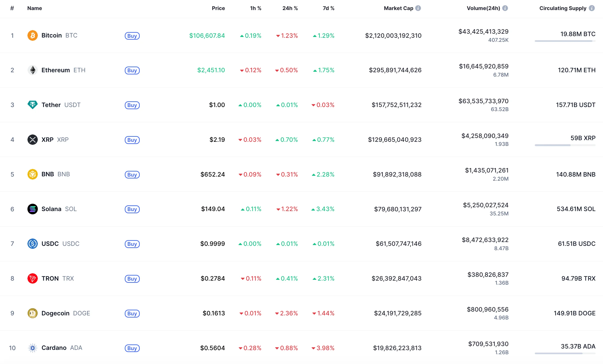
Task: Open the BNB coin name link
Action: pyautogui.click(x=48, y=174)
